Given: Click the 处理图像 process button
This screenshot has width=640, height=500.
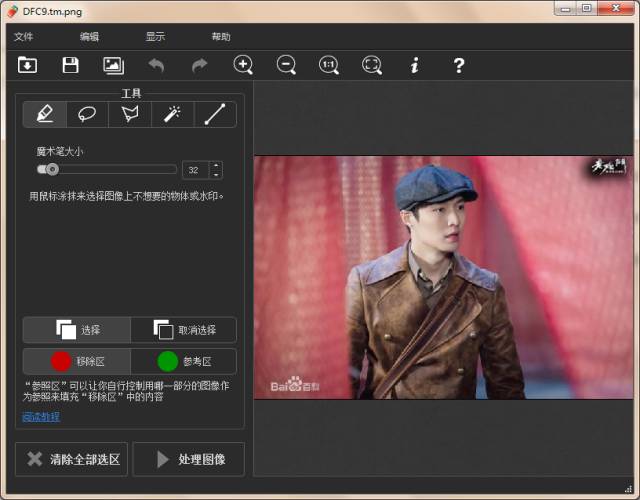Looking at the screenshot, I should pyautogui.click(x=189, y=459).
